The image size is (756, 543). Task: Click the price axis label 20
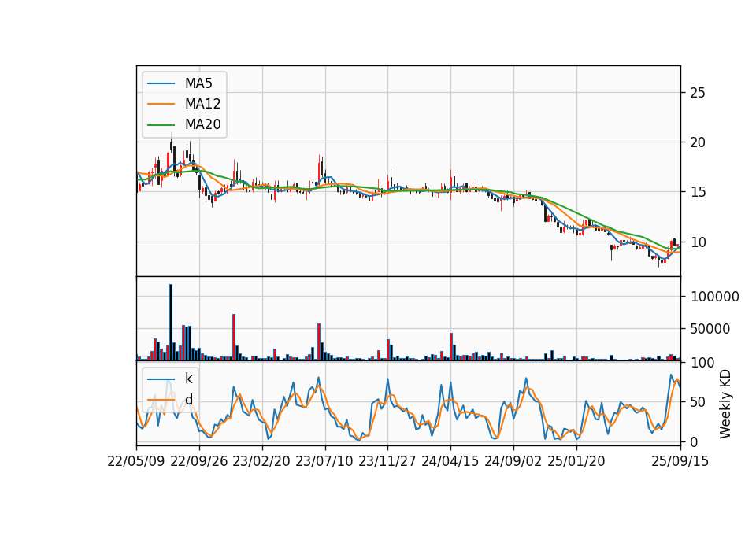[x=697, y=142]
